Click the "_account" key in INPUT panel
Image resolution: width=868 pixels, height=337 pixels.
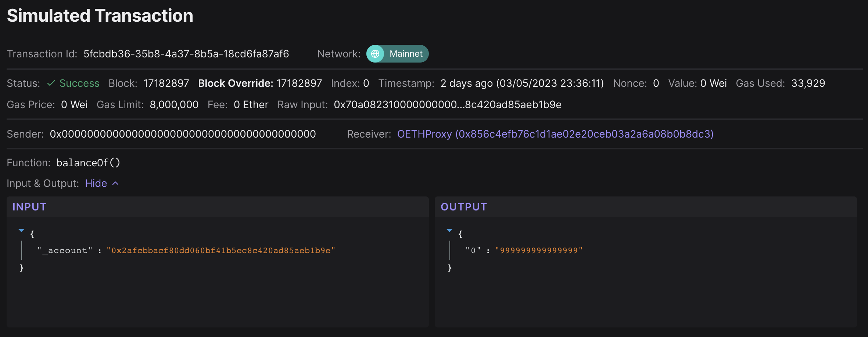pyautogui.click(x=65, y=251)
